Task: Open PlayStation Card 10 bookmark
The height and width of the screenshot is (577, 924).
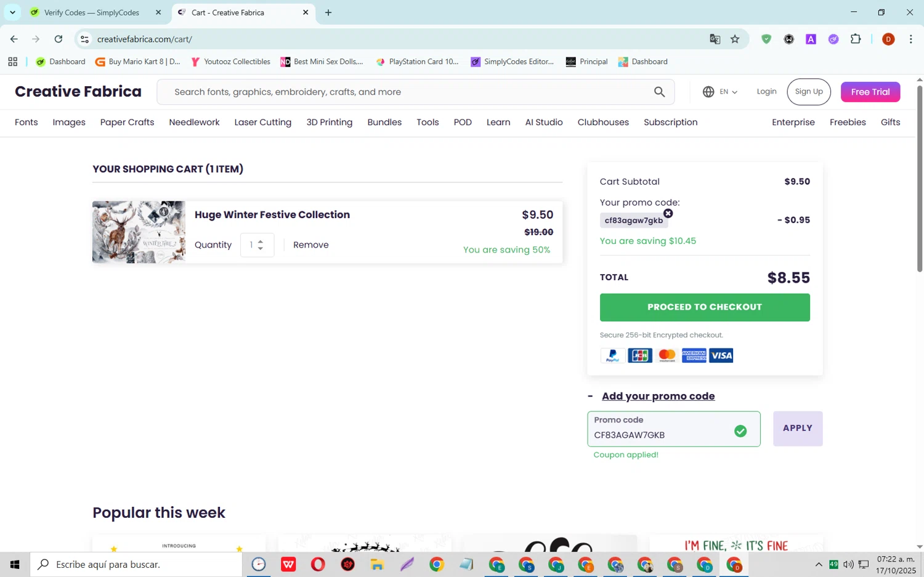Action: (x=418, y=62)
